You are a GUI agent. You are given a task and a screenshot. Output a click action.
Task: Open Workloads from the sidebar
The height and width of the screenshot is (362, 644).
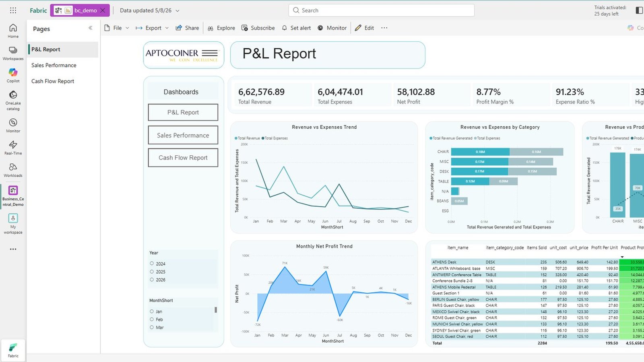(x=13, y=170)
